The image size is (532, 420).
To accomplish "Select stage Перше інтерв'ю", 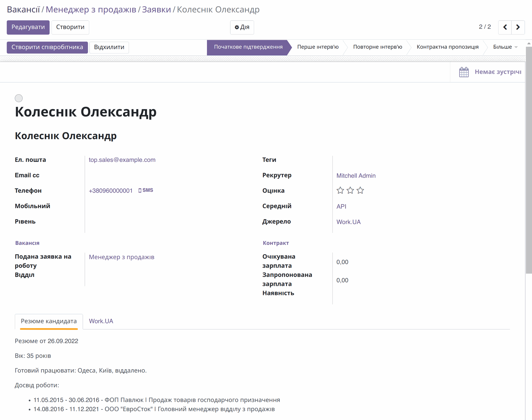I will pos(318,47).
